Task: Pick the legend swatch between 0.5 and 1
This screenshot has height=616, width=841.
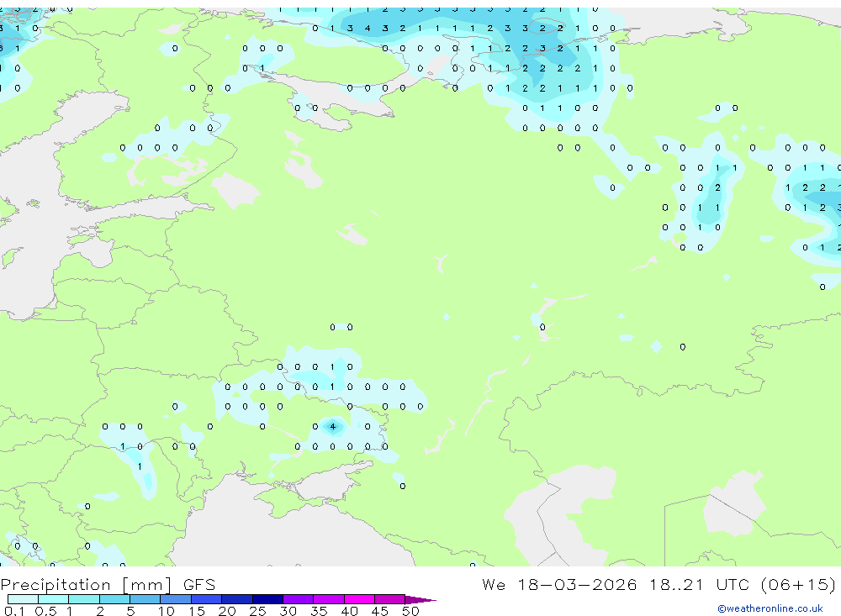Action: coord(53,599)
